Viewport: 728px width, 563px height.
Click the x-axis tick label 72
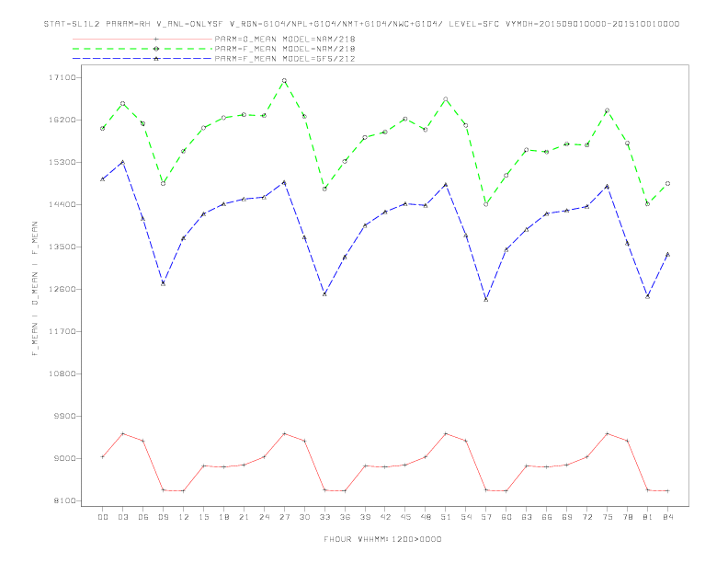[586, 517]
